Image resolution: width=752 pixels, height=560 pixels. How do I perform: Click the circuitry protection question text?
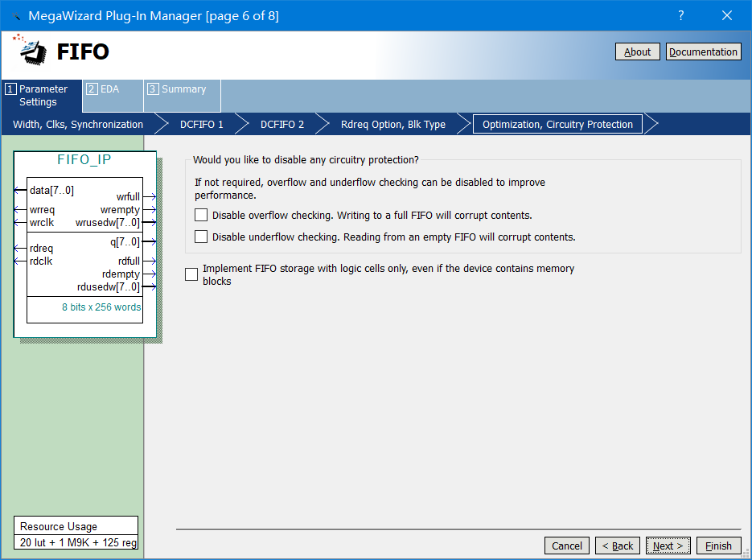coord(306,160)
